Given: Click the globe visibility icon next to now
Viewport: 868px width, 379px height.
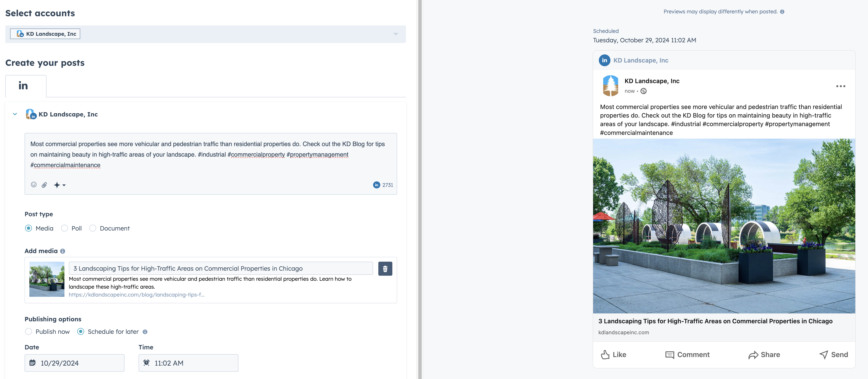Looking at the screenshot, I should click(x=644, y=91).
